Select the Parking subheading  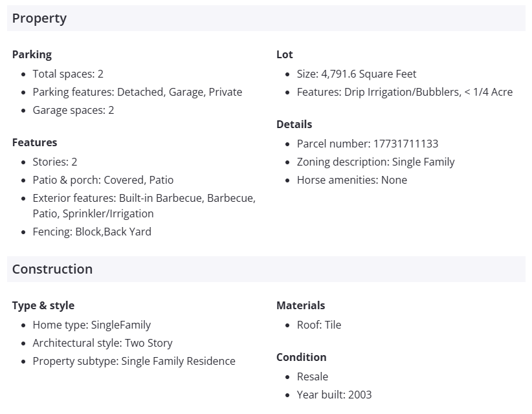pos(32,54)
